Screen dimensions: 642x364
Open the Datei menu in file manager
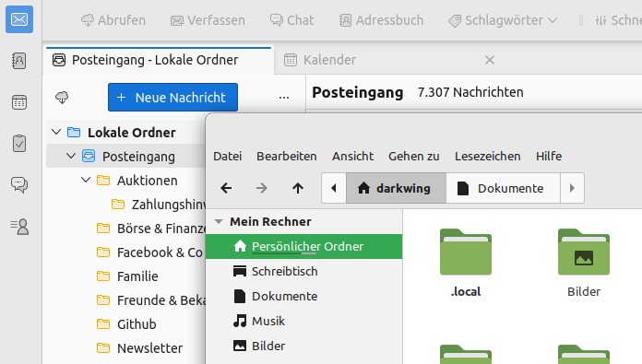pos(227,156)
